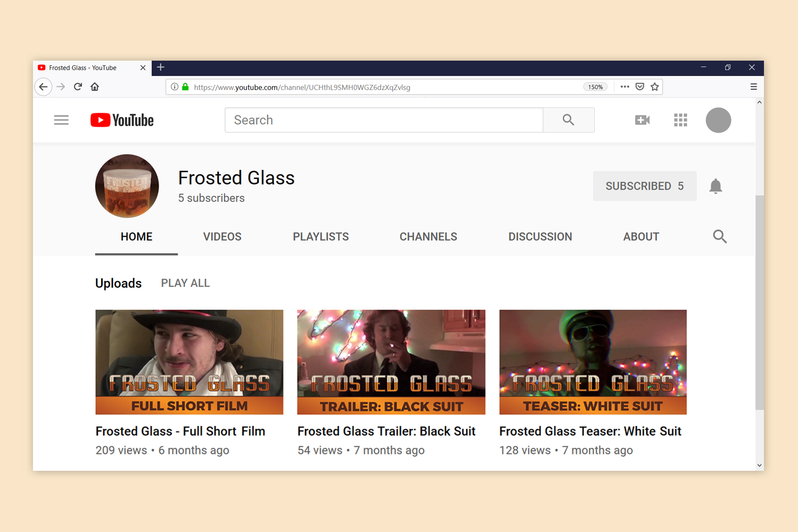This screenshot has width=798, height=532.
Task: Open the Full Short Film thumbnail
Action: tap(189, 362)
